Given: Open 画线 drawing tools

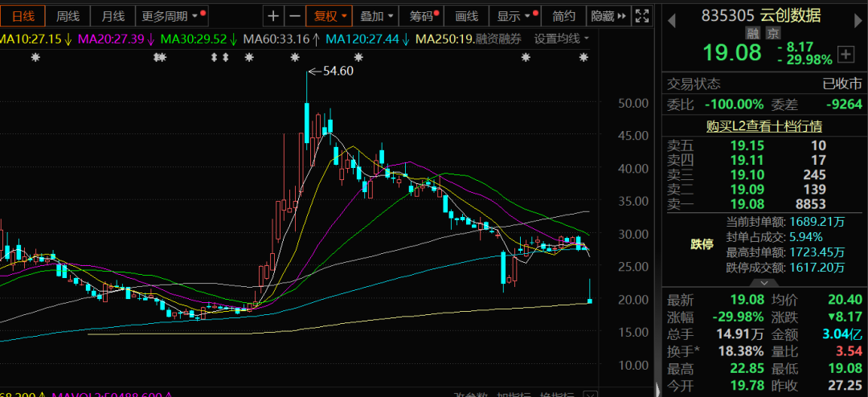Looking at the screenshot, I should click(x=466, y=16).
